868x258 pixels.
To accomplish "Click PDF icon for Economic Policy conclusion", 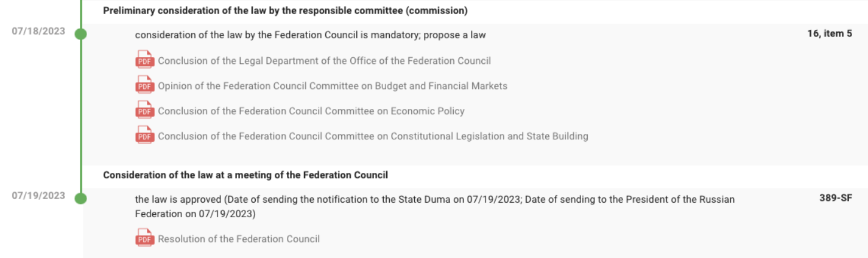I will 144,111.
